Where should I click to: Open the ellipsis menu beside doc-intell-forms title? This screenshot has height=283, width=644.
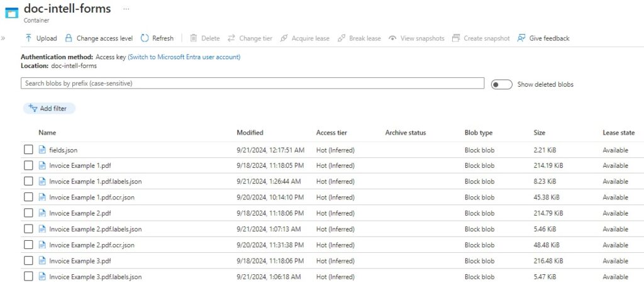click(126, 9)
